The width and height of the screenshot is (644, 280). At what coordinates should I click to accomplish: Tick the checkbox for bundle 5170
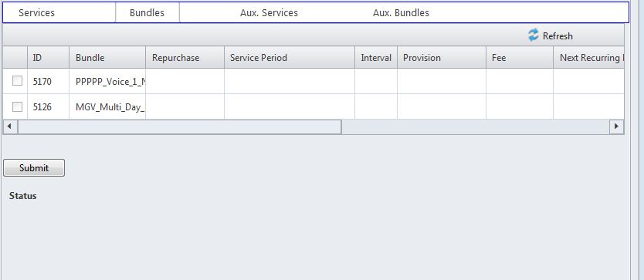pos(17,81)
